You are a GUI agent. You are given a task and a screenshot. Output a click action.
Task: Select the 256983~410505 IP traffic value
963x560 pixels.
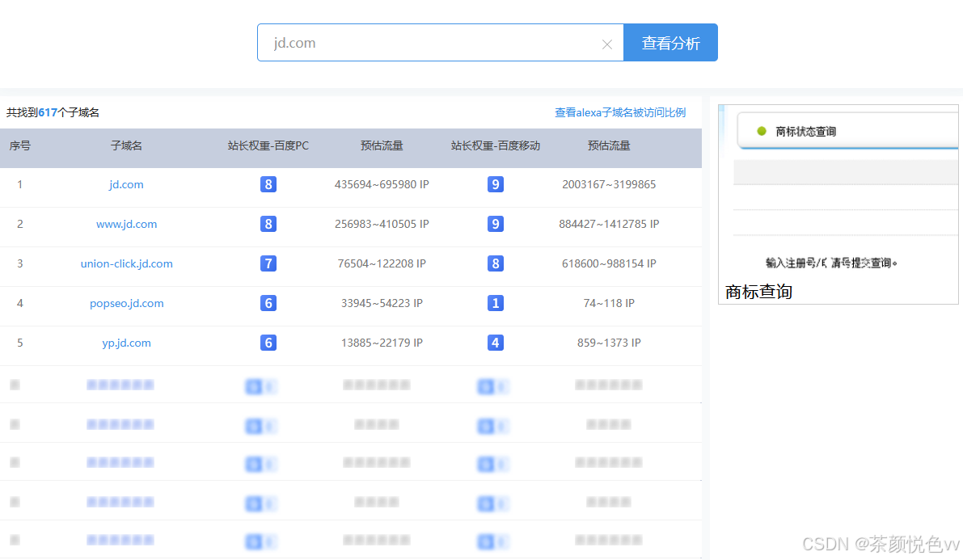tap(382, 224)
